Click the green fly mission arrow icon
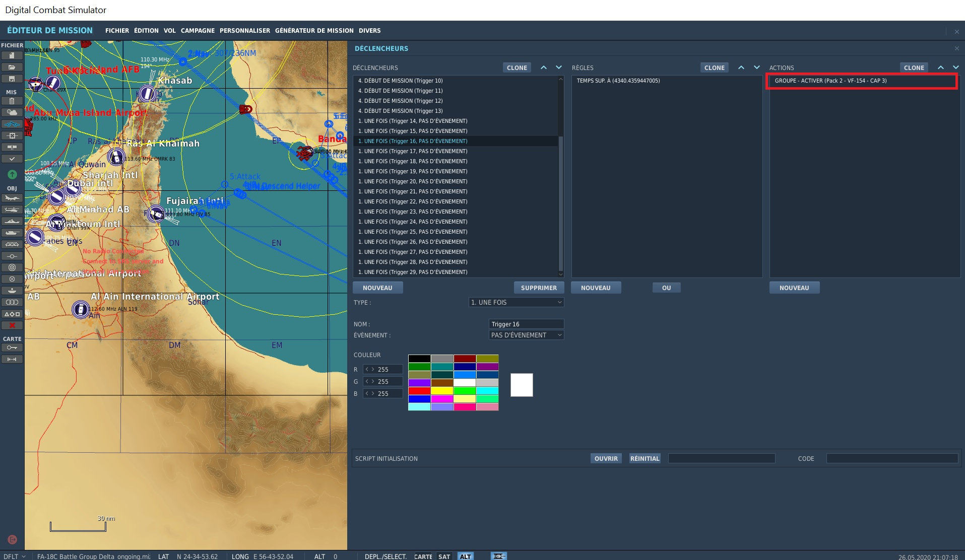Screen dimensions: 965x560 pos(12,175)
